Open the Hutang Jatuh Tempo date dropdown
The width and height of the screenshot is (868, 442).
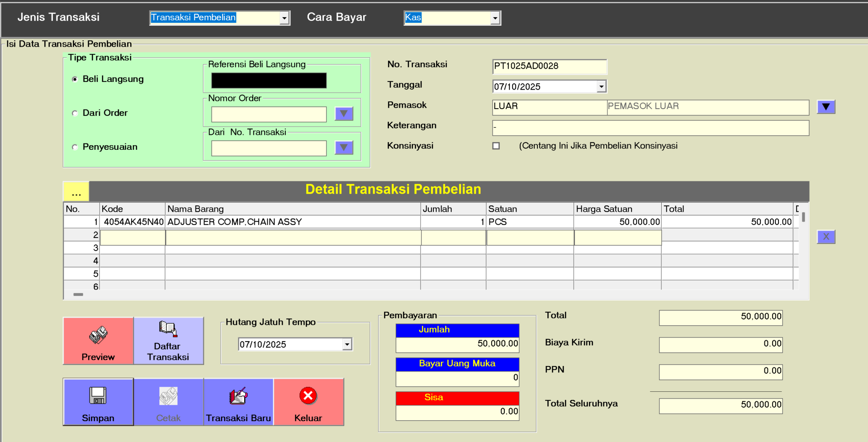click(347, 344)
